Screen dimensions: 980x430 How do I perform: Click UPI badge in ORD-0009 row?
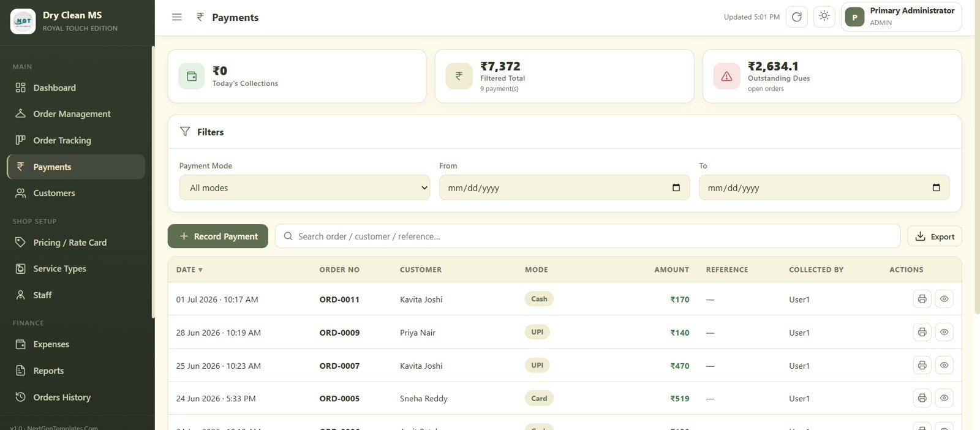(x=537, y=332)
